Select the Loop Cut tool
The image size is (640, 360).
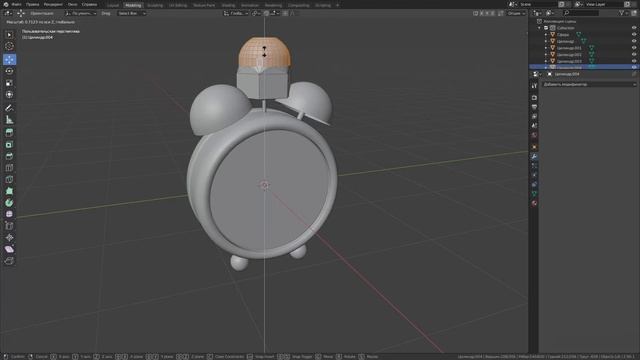[x=9, y=168]
